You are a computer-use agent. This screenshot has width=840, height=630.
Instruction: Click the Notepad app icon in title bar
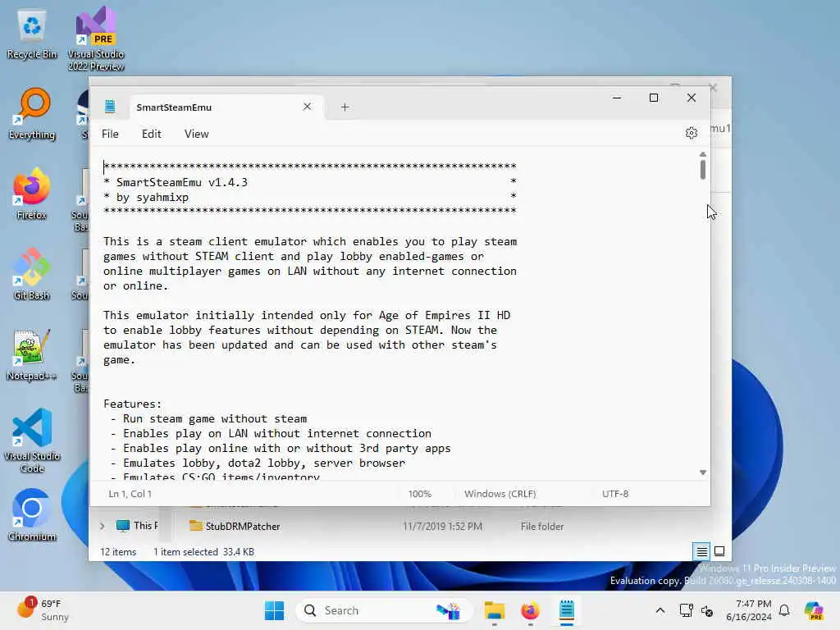(x=110, y=107)
